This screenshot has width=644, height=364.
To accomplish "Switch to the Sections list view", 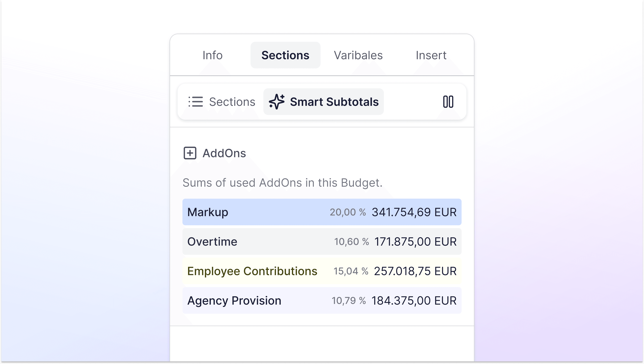I will pyautogui.click(x=232, y=102).
